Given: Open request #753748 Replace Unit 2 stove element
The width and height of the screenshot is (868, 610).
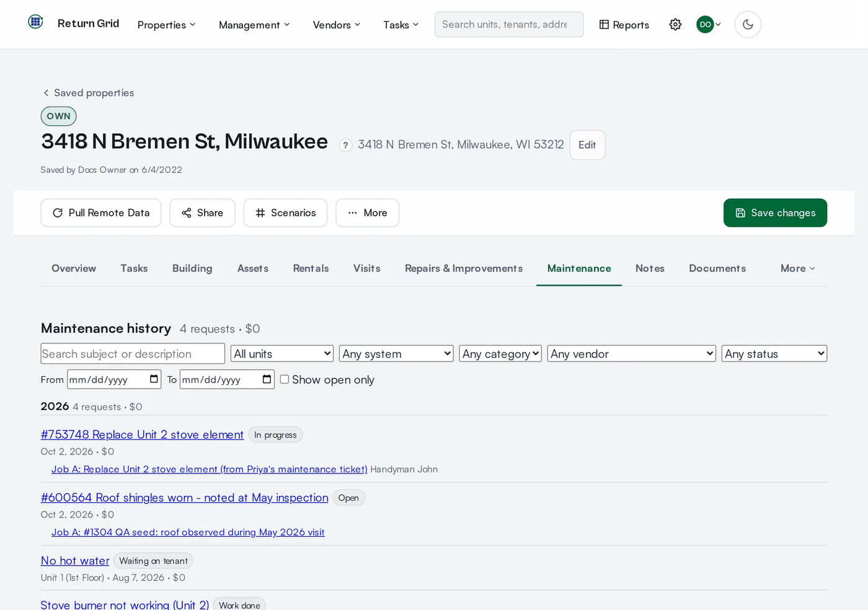Looking at the screenshot, I should (x=142, y=435).
